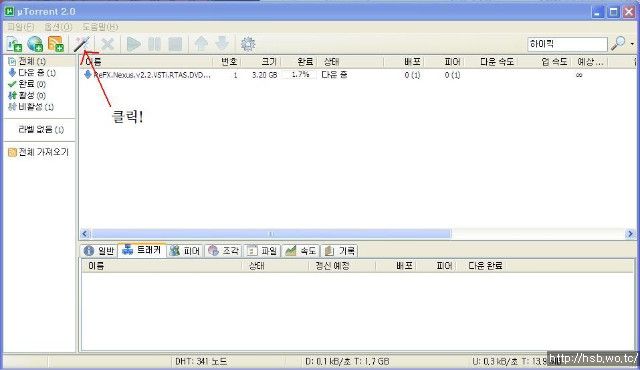Click the Remove torrent X icon
Viewport: 640px width, 370px height.
(x=108, y=44)
